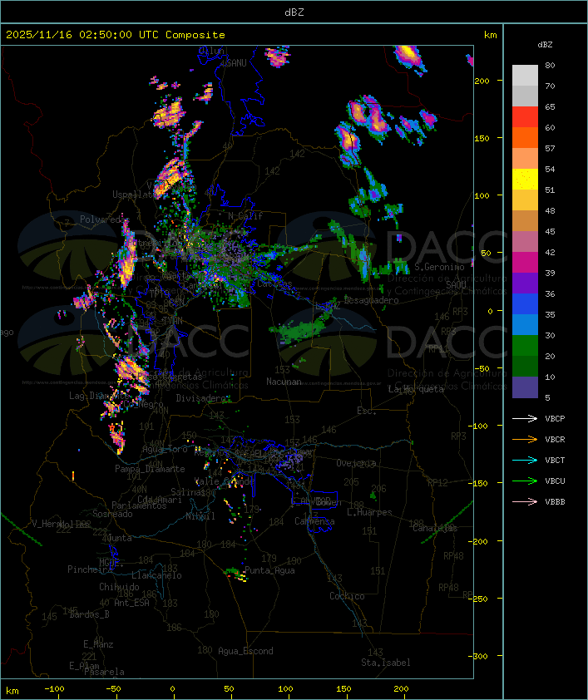Screen dimensions: 588x700
Task: Click the orange VBCR arrow in legend
Action: (525, 439)
